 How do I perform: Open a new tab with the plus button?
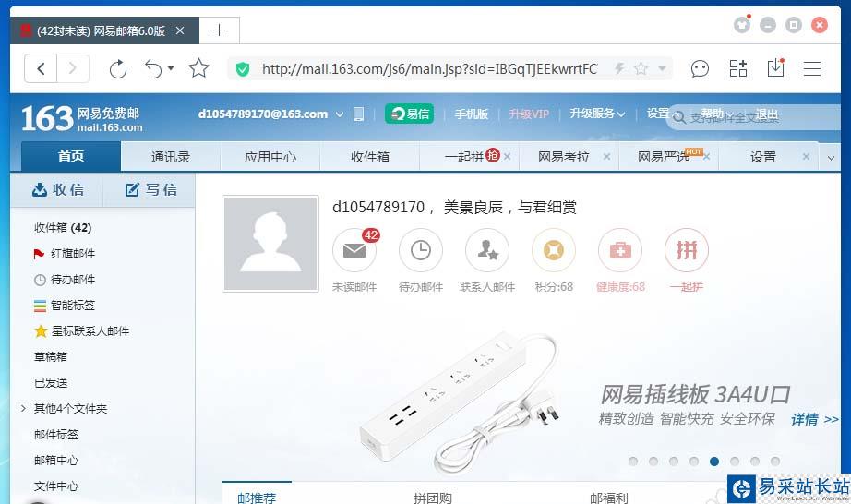click(220, 30)
